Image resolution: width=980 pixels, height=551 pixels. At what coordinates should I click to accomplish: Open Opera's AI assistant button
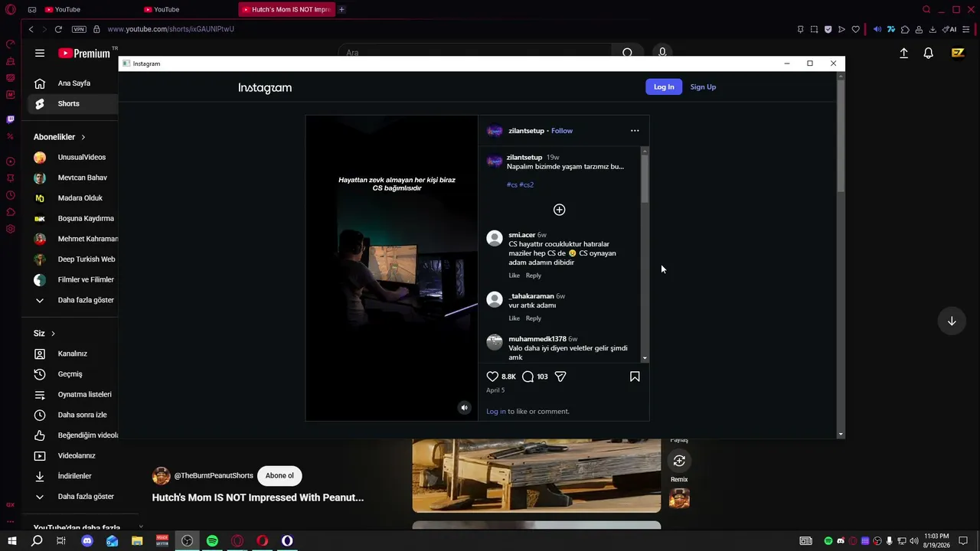[949, 29]
